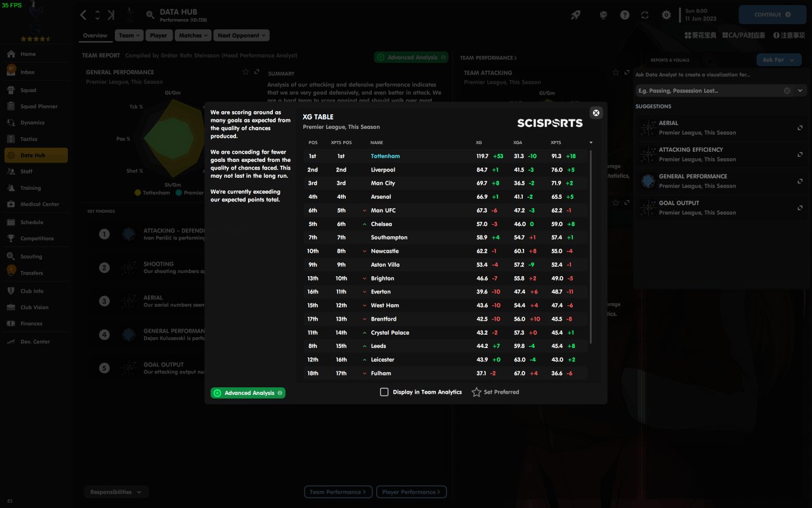Open the Team dropdown tab
Screen dimensions: 812x508
[x=129, y=36]
